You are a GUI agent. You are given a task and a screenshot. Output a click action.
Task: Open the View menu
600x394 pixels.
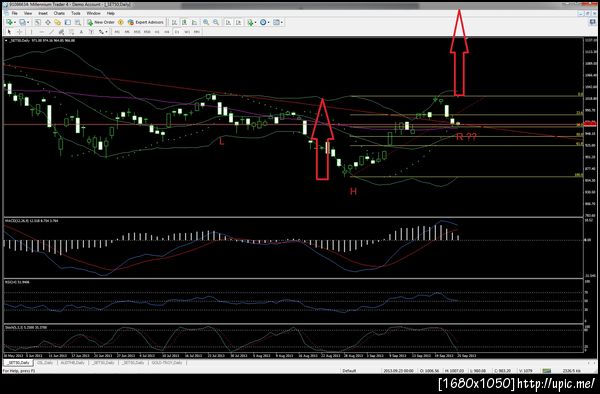pyautogui.click(x=28, y=13)
